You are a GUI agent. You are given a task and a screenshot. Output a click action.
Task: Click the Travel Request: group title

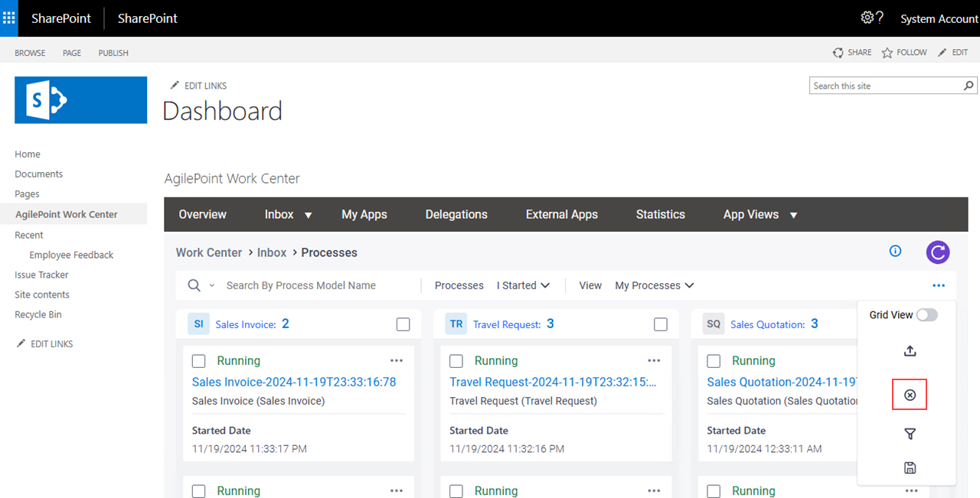pos(507,324)
